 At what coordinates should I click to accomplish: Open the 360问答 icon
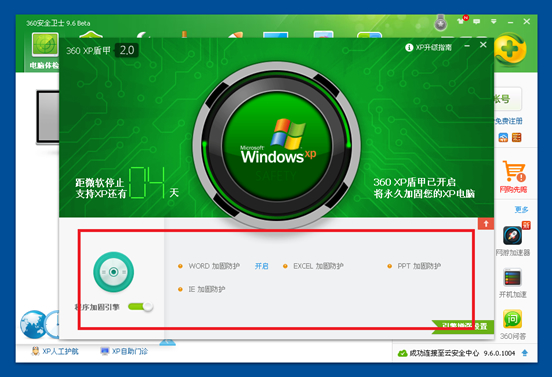pos(513,320)
